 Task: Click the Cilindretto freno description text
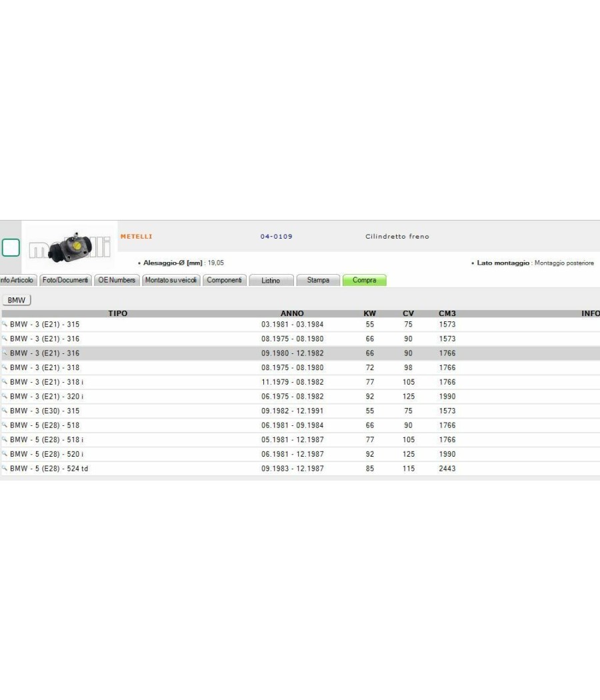[397, 236]
